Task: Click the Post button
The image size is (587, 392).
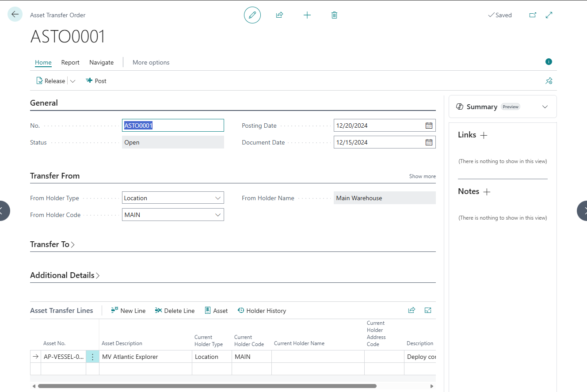Action: coord(96,81)
